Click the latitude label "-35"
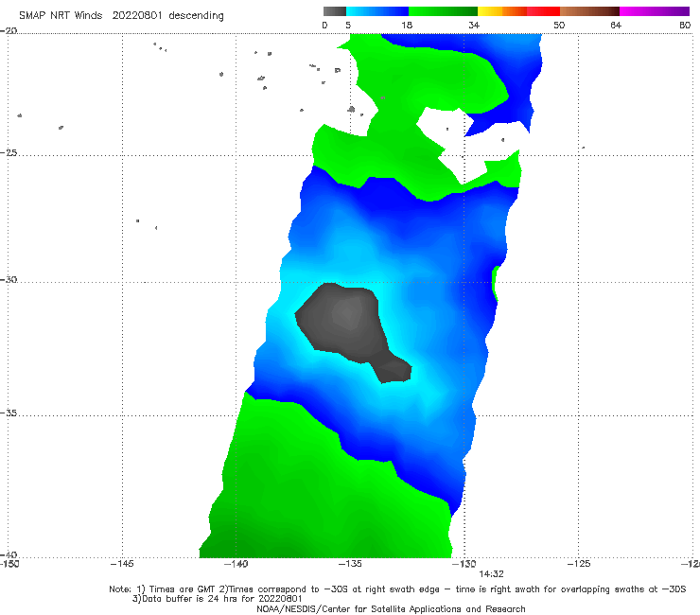This screenshot has height=615, width=700. [x=9, y=413]
